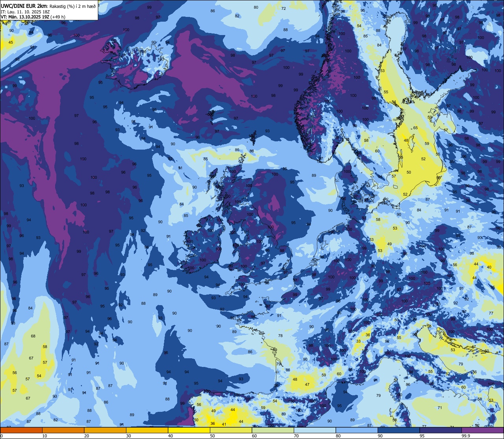Select the medium blue 90–95 legend swatch
This screenshot has height=439, width=504.
click(398, 430)
